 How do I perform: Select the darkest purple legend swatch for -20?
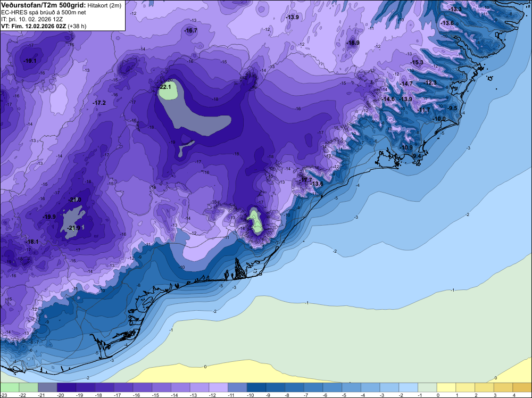point(66,387)
